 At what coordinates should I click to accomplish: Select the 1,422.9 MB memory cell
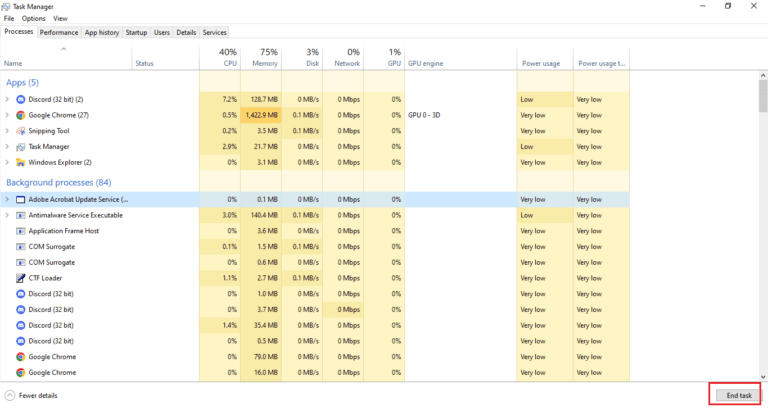point(261,115)
